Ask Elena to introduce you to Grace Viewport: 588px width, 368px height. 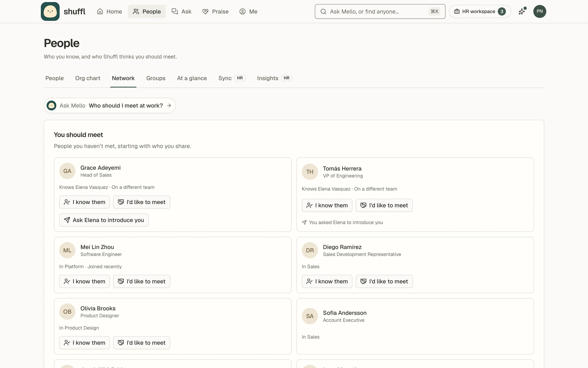[104, 220]
